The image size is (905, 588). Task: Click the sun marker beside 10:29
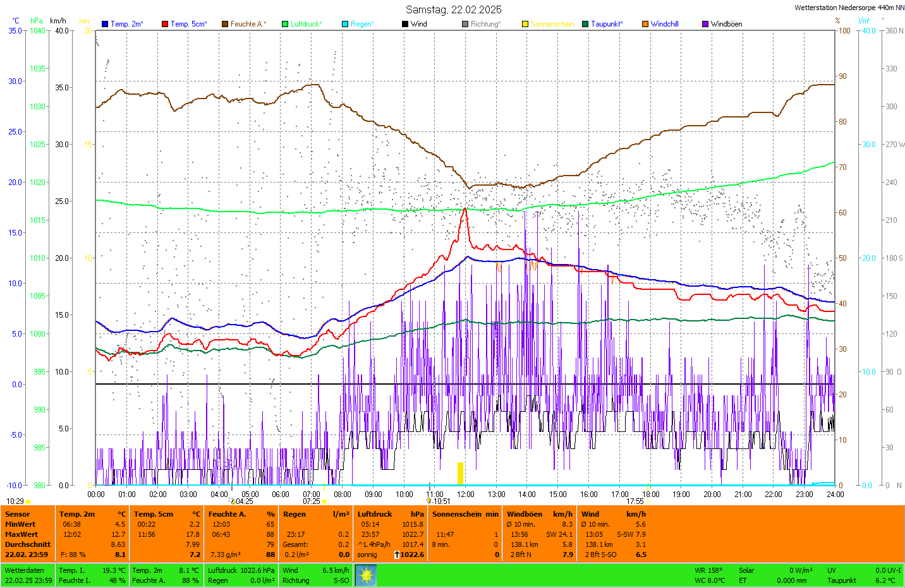(28, 501)
